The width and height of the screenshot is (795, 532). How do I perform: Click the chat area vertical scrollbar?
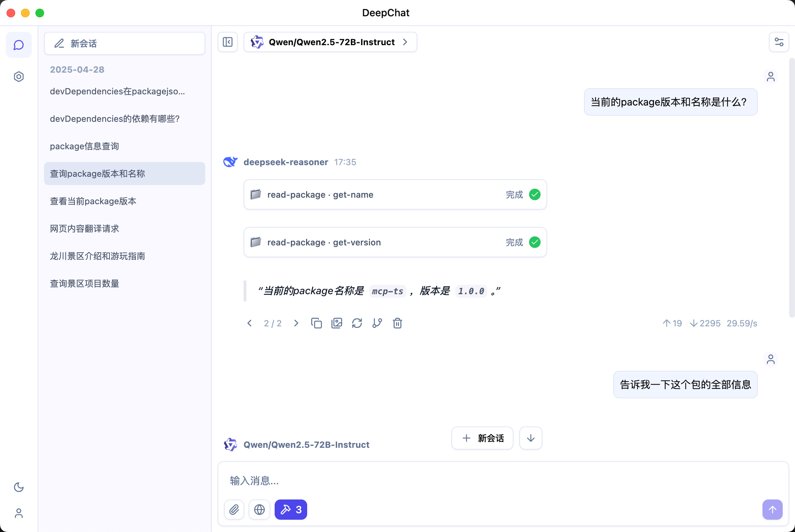coord(791,188)
